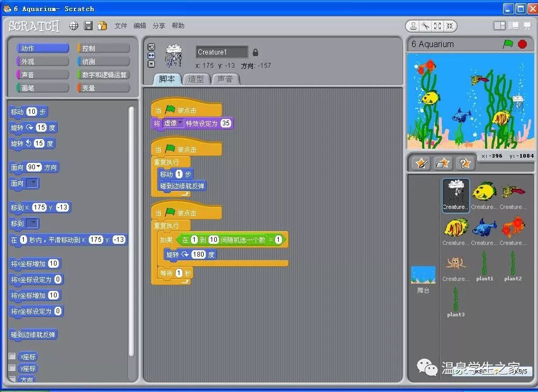Select the duplicate stamp tool

click(414, 26)
